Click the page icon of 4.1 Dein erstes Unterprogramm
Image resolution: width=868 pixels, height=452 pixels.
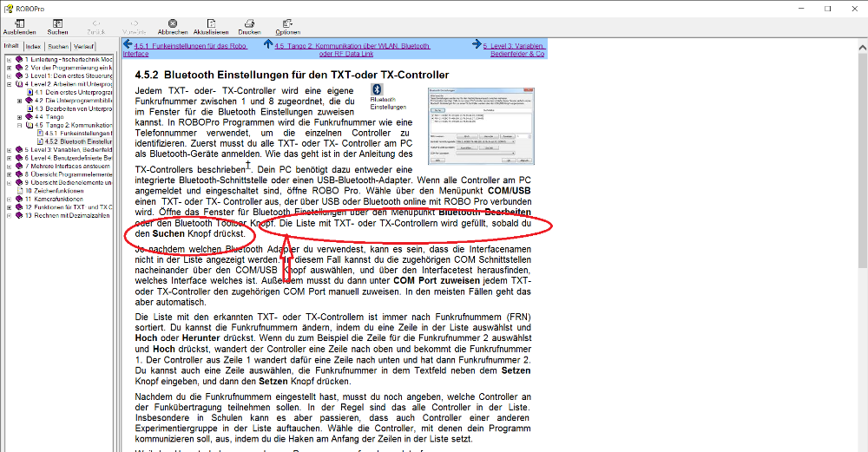30,92
